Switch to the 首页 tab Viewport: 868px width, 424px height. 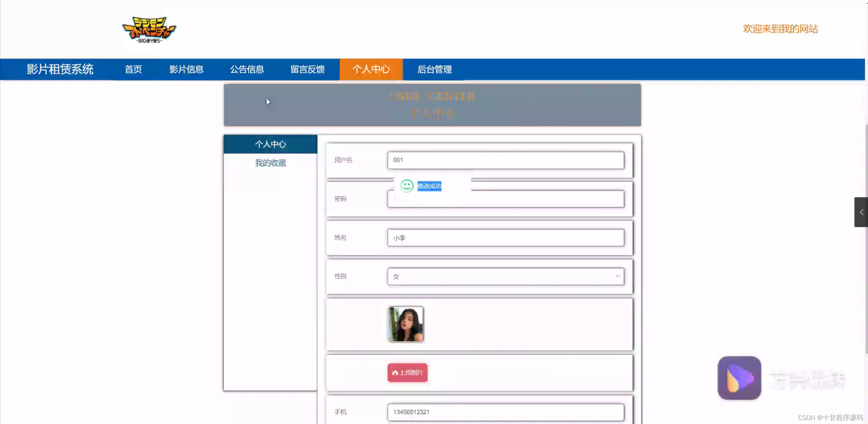(133, 69)
